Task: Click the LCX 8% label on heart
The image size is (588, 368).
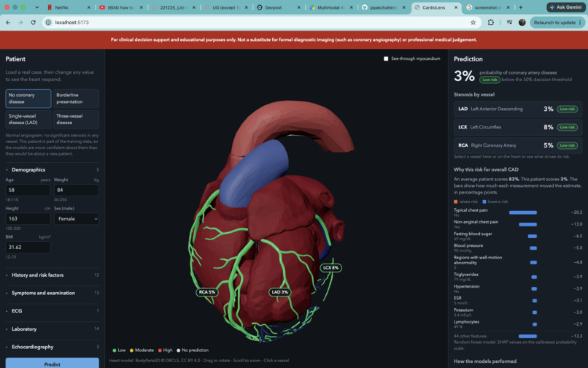Action: pyautogui.click(x=330, y=268)
